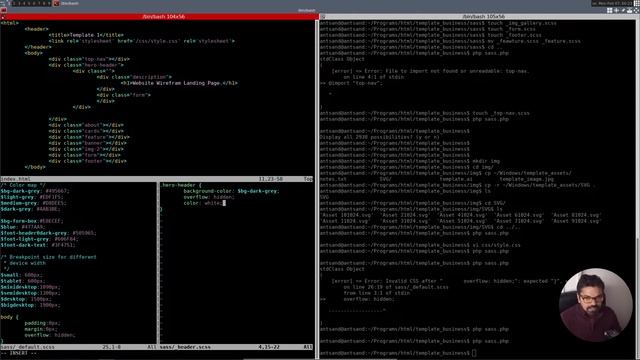Click the div class hero-header line
This screenshot has width=640, height=360.
86,65
